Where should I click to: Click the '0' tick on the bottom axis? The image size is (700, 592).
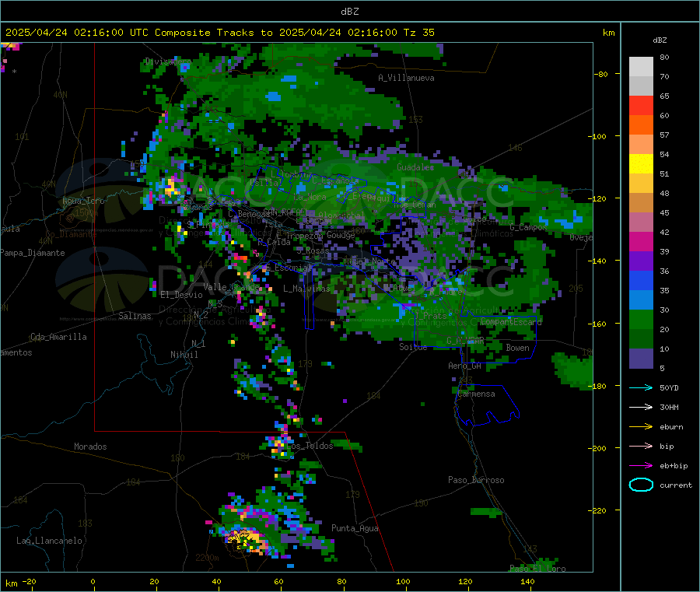(93, 581)
